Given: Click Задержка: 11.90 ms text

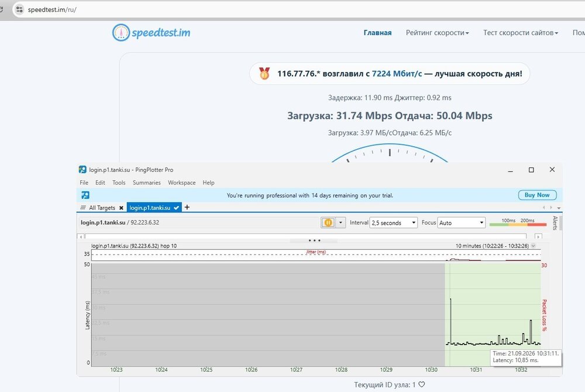Looking at the screenshot, I should [360, 98].
